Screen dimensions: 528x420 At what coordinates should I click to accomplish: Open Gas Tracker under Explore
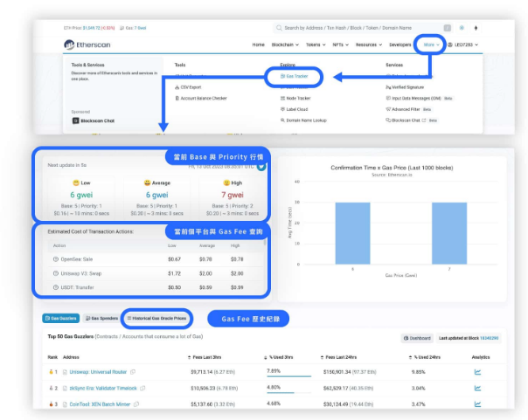(x=295, y=76)
